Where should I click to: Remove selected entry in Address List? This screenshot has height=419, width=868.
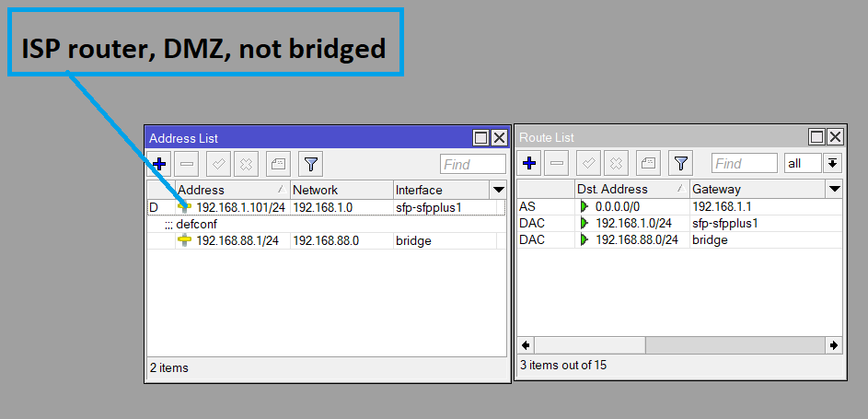[x=187, y=164]
